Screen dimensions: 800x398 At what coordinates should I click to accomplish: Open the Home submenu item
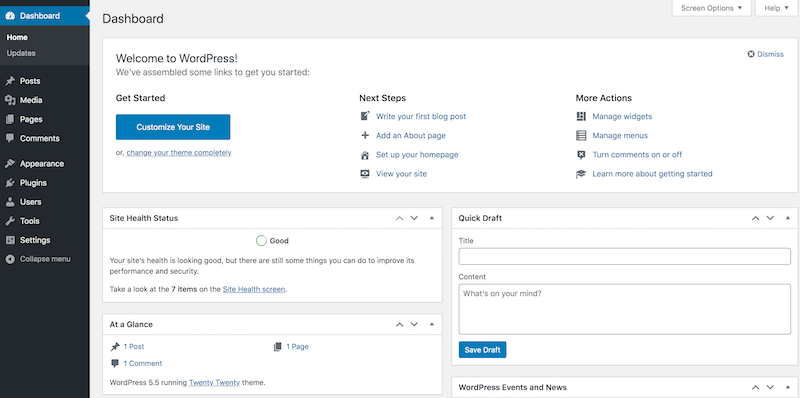click(17, 37)
